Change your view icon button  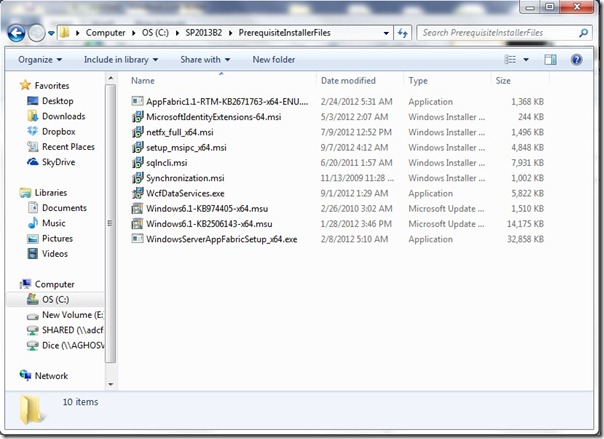pyautogui.click(x=510, y=59)
